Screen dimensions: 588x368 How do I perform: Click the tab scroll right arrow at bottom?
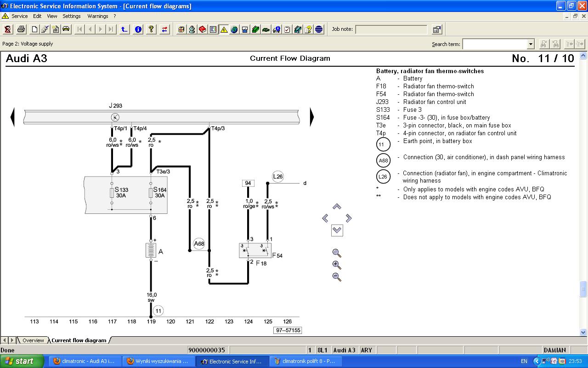(12, 340)
